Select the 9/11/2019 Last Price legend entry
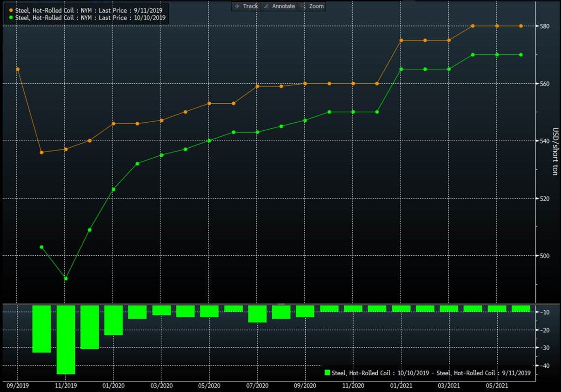This screenshot has height=392, width=561. (87, 10)
